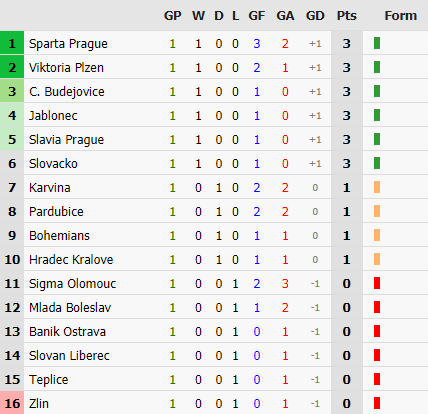Click Sparta Prague's green win form indicator
This screenshot has height=414, width=428.
click(377, 43)
